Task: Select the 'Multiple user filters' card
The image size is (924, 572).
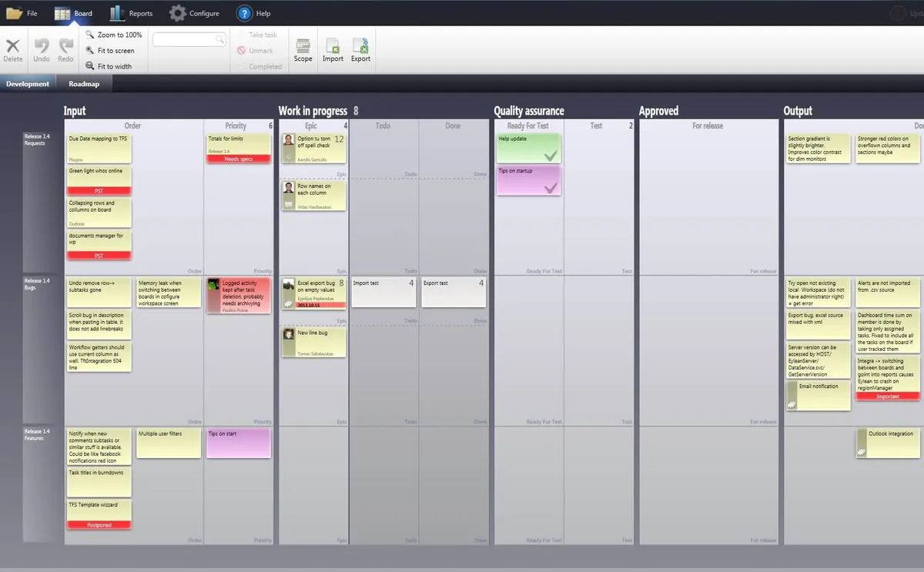Action: (169, 443)
